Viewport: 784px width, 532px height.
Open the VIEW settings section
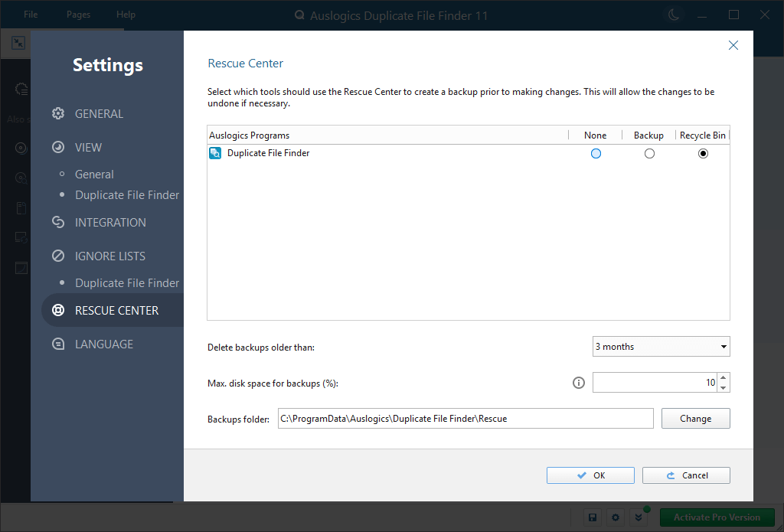[x=88, y=148]
